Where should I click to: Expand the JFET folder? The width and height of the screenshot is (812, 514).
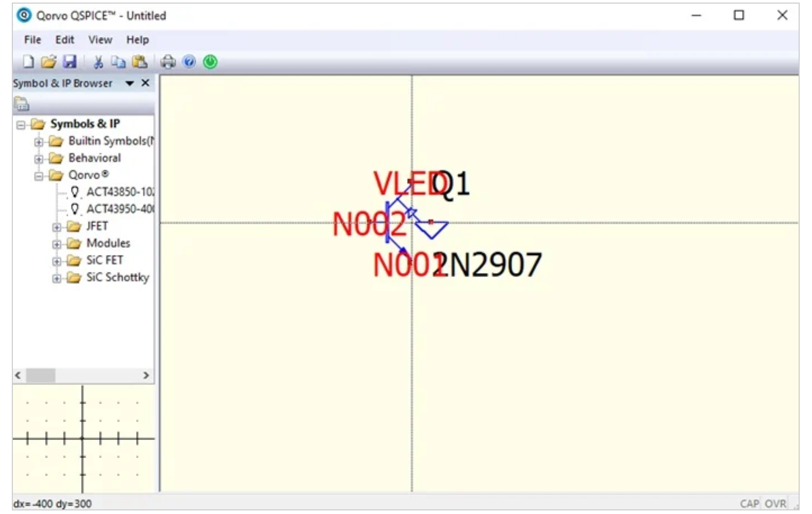click(57, 227)
